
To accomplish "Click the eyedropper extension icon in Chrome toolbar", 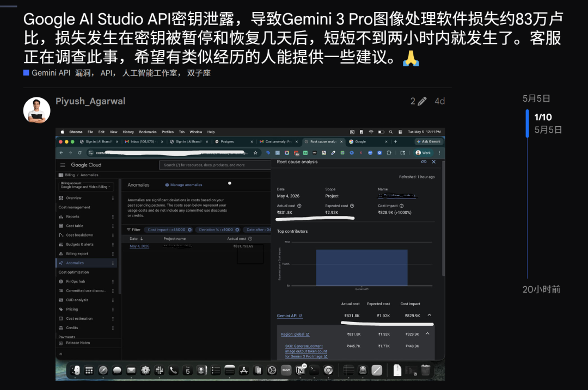I will point(333,152).
